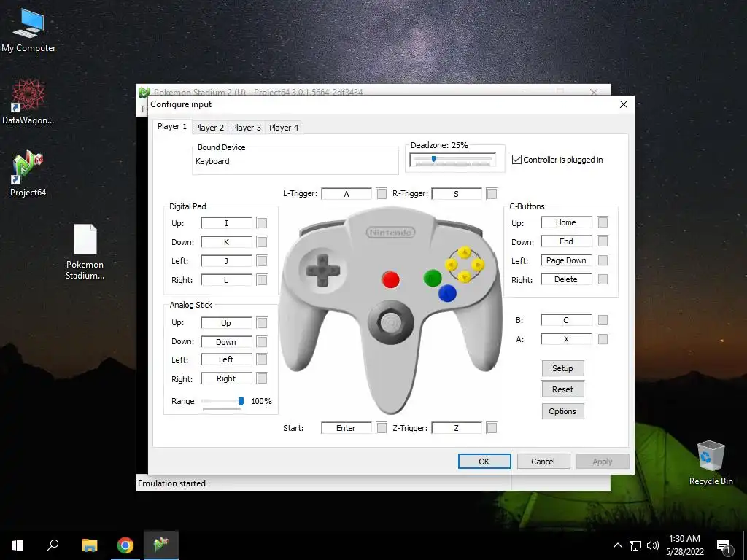This screenshot has height=560, width=747.
Task: Open the taskbar clock showing 1:30 AM
Action: coord(684,545)
